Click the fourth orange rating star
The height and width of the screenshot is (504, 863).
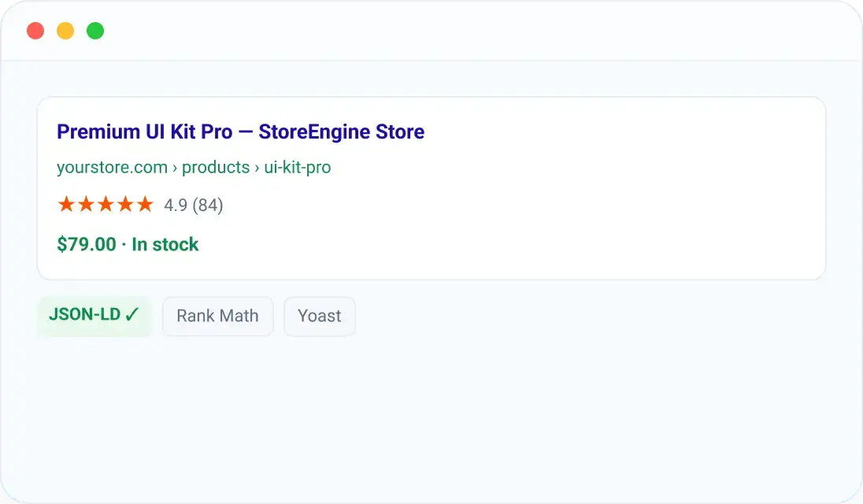[x=125, y=204]
